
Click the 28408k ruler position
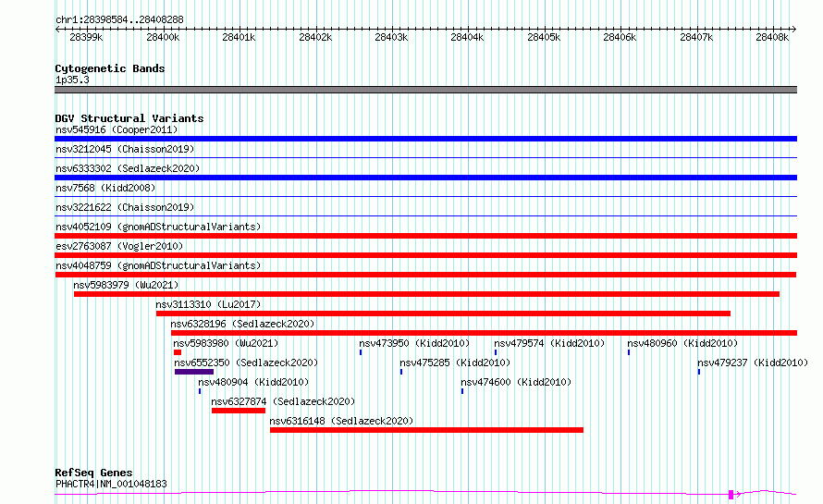coord(772,37)
